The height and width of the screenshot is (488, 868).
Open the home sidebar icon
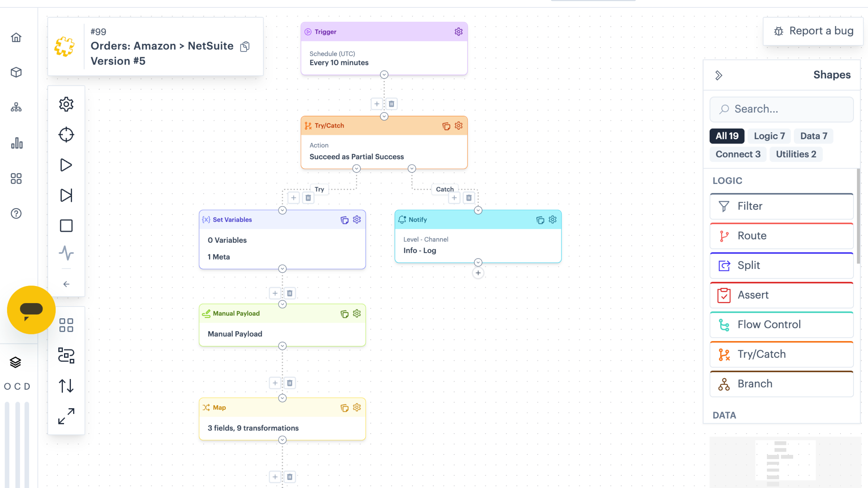click(16, 37)
